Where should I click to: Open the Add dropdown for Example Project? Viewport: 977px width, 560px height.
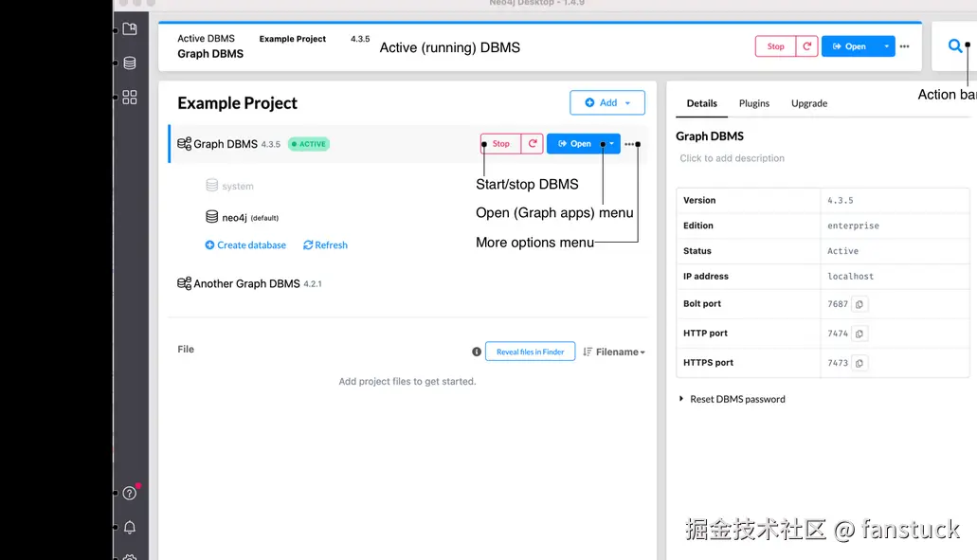click(x=606, y=102)
